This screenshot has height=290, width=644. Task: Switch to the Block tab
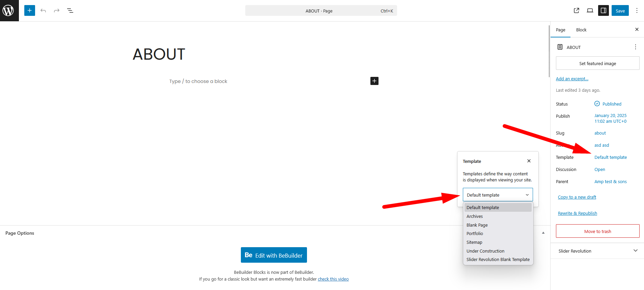coord(581,30)
